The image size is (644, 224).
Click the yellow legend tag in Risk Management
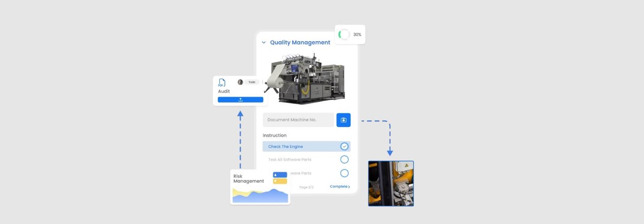pos(280,181)
